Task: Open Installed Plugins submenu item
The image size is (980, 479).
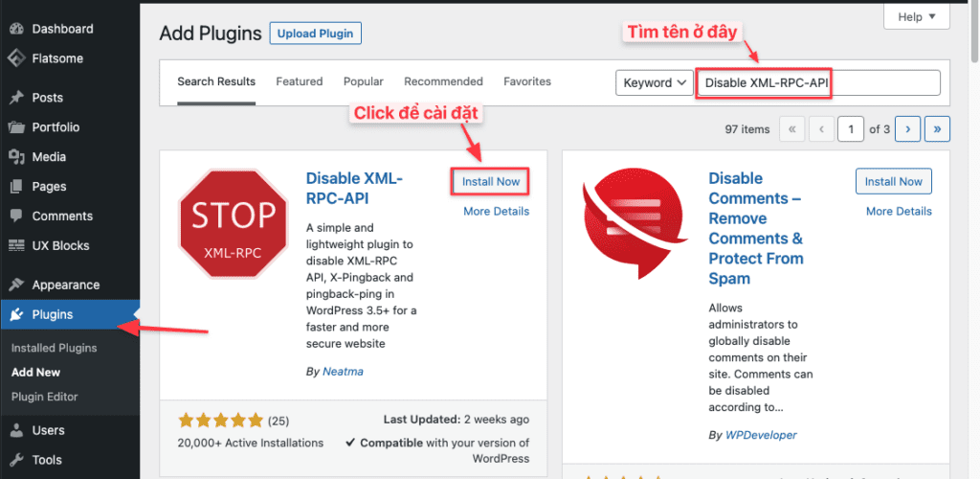Action: click(x=55, y=348)
